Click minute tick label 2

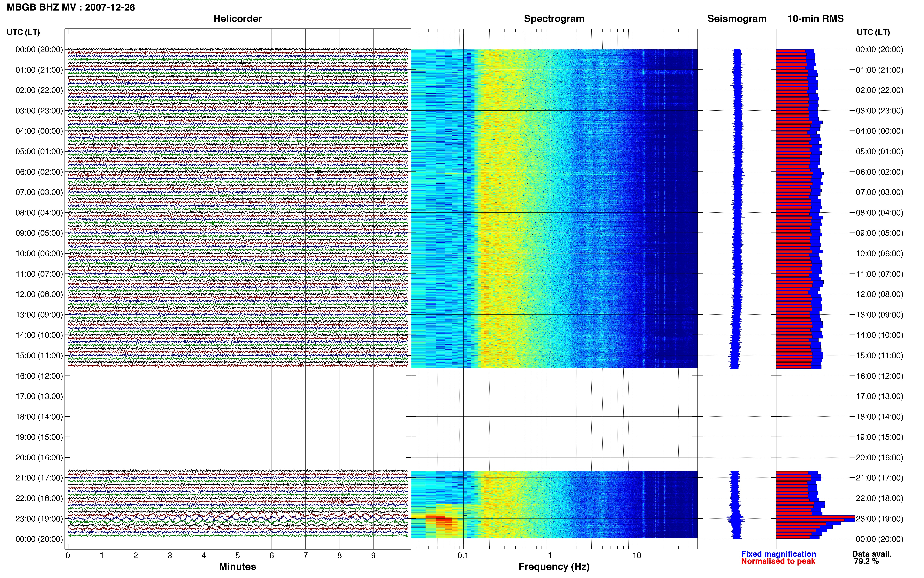click(136, 556)
